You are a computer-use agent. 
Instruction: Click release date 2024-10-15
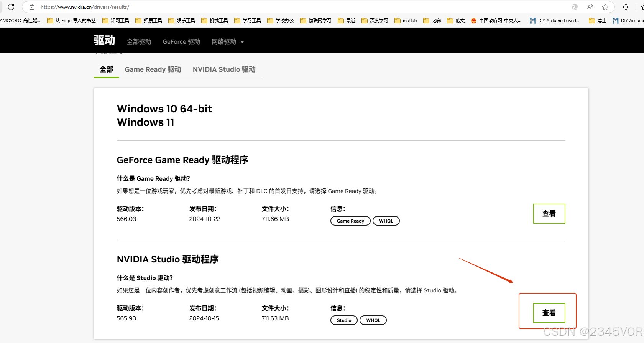click(204, 318)
